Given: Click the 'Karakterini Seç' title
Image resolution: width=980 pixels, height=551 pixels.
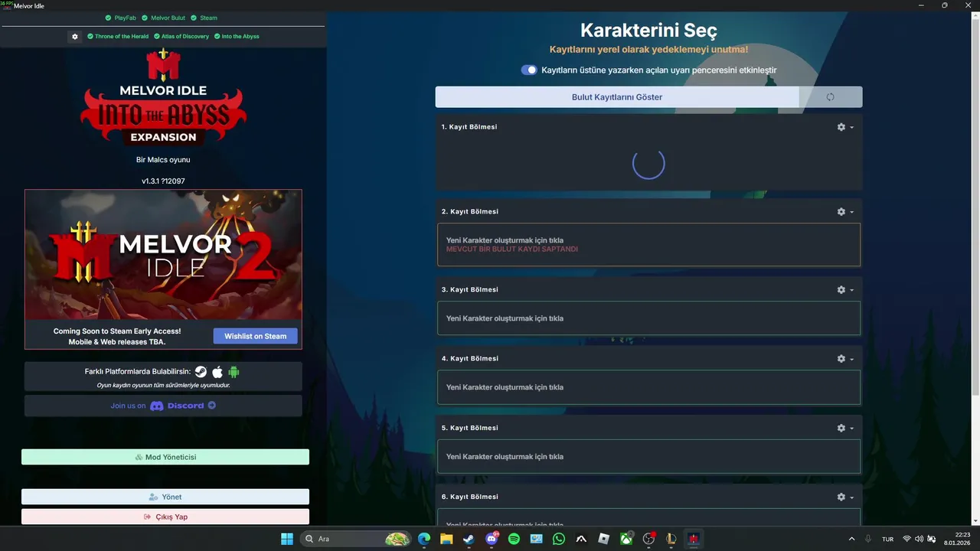Looking at the screenshot, I should [x=648, y=31].
